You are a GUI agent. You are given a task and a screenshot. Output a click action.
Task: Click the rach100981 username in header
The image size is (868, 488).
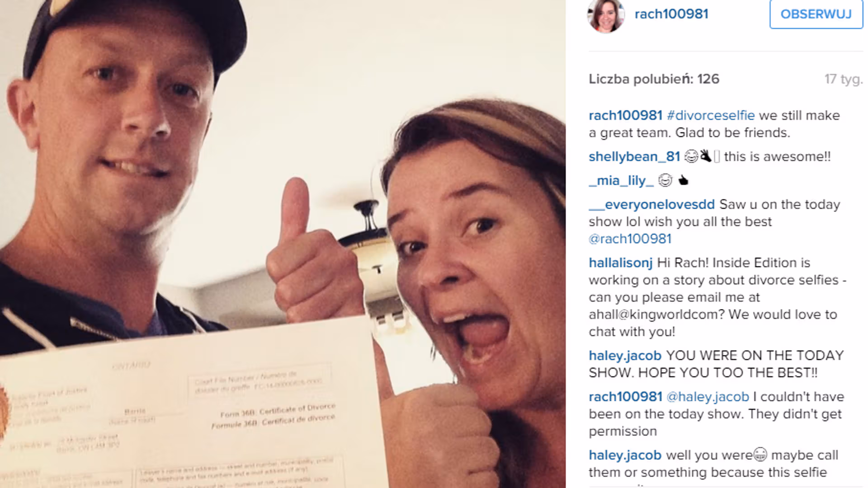pyautogui.click(x=671, y=14)
